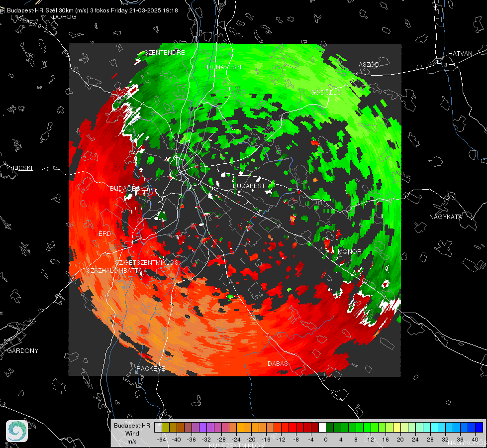Click the -20 legend scale value

(x=251, y=440)
